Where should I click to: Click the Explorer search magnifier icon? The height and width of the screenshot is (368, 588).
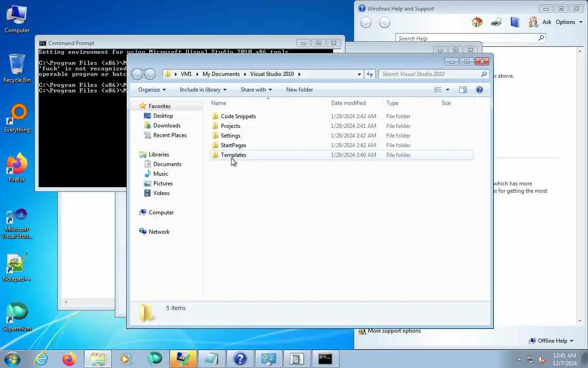click(x=484, y=74)
